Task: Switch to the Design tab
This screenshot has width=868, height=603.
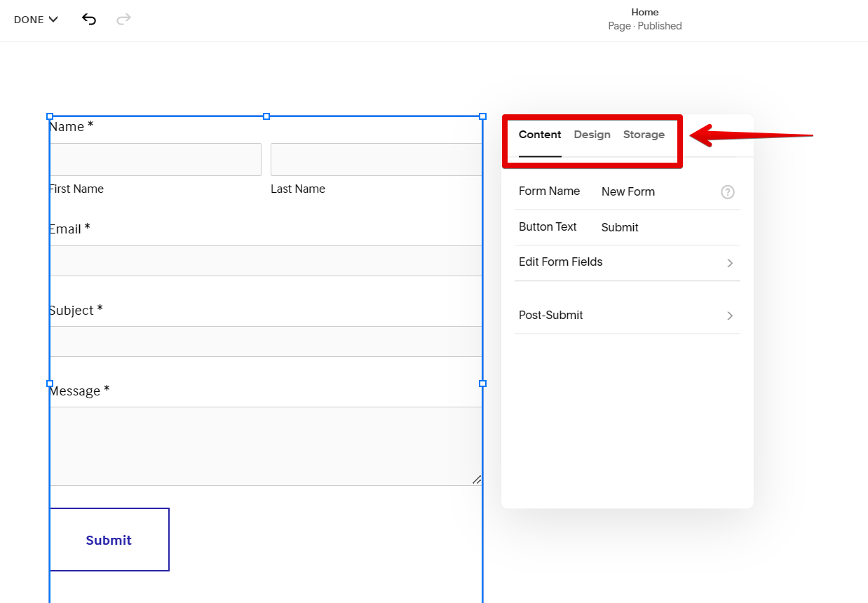Action: [592, 135]
